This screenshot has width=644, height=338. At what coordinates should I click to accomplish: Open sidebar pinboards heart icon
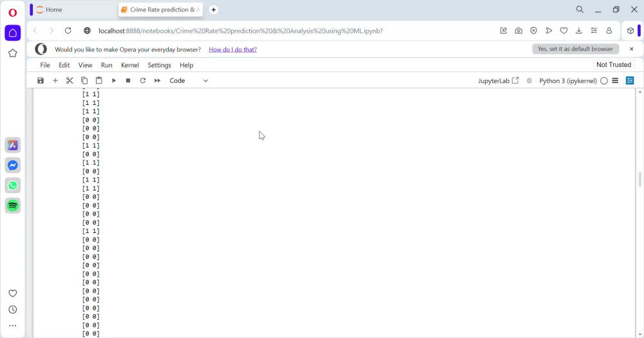click(13, 293)
